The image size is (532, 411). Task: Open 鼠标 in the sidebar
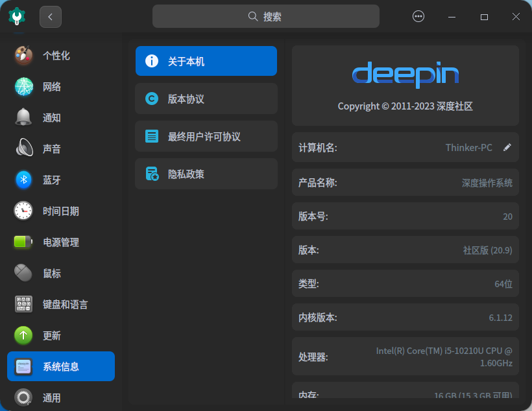point(61,273)
